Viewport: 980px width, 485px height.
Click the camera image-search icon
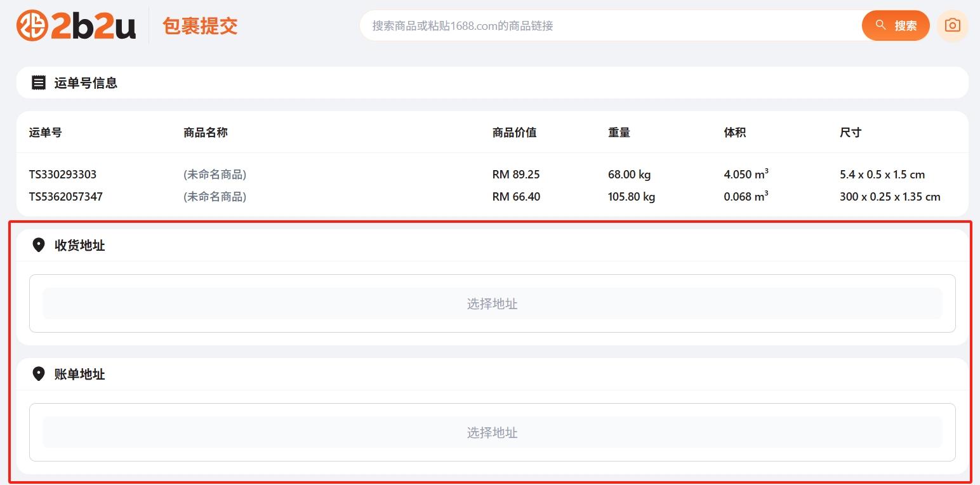[951, 25]
